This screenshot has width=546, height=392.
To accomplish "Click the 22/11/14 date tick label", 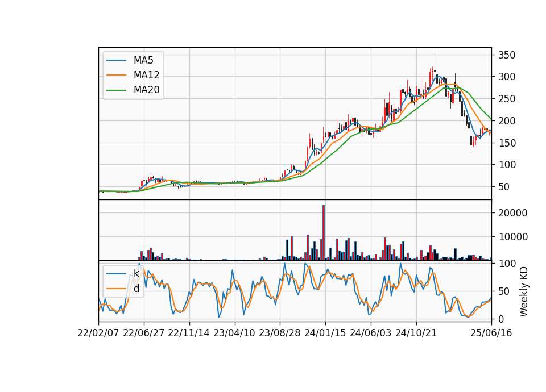I will (x=189, y=333).
